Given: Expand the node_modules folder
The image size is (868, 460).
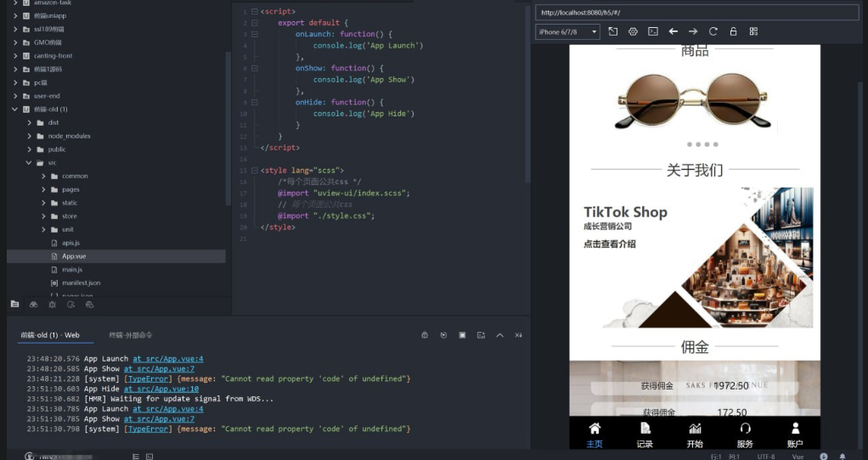Looking at the screenshot, I should [x=30, y=136].
